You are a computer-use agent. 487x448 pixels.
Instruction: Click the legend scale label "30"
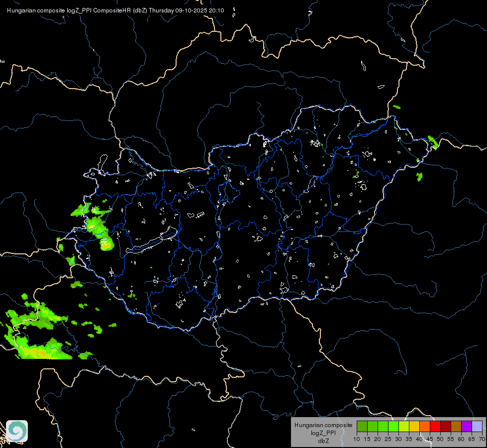(398, 439)
